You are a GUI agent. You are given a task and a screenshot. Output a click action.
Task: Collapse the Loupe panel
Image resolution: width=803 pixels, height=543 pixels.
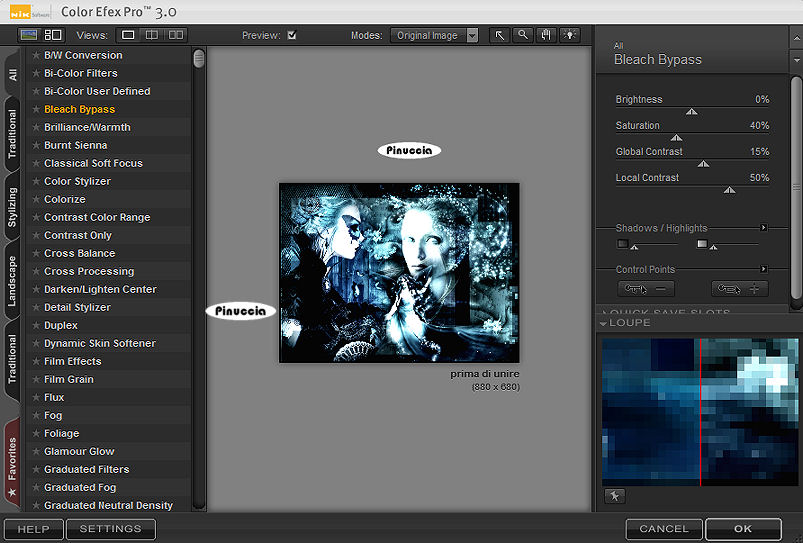point(603,323)
